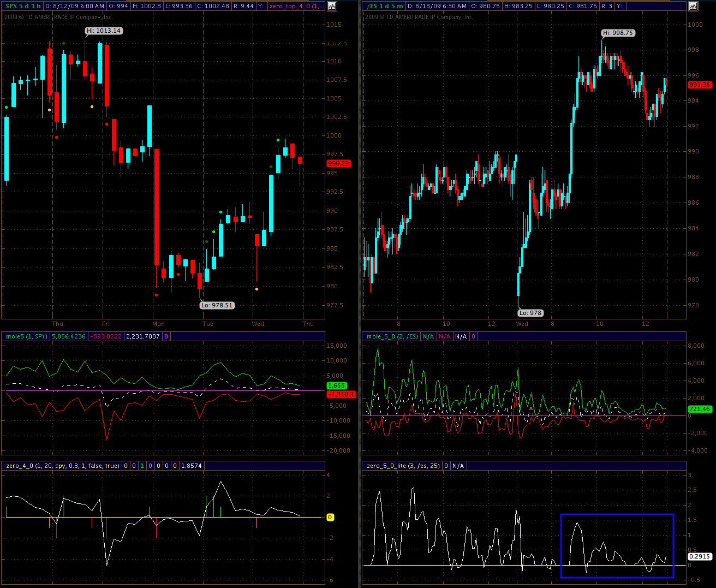Open the zero_top_4_0 study label
Screen dimensions: 716x588
tap(295, 6)
